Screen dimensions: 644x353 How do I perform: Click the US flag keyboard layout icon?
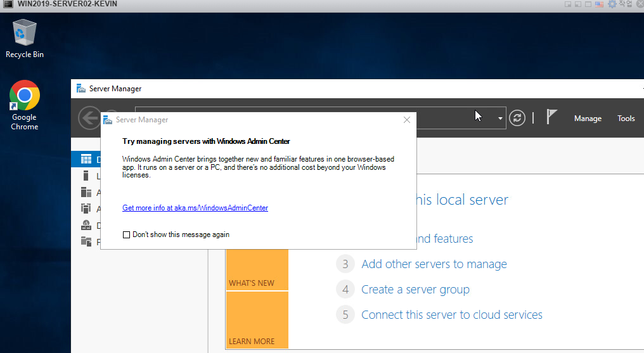599,4
